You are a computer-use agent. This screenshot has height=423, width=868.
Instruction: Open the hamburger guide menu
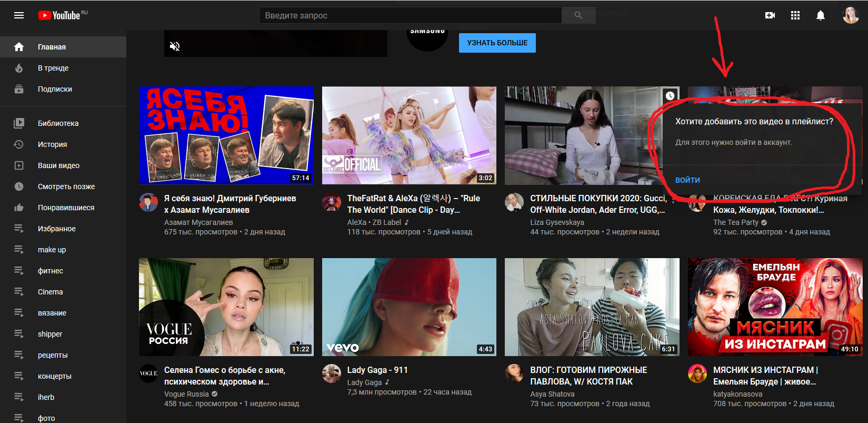(19, 15)
